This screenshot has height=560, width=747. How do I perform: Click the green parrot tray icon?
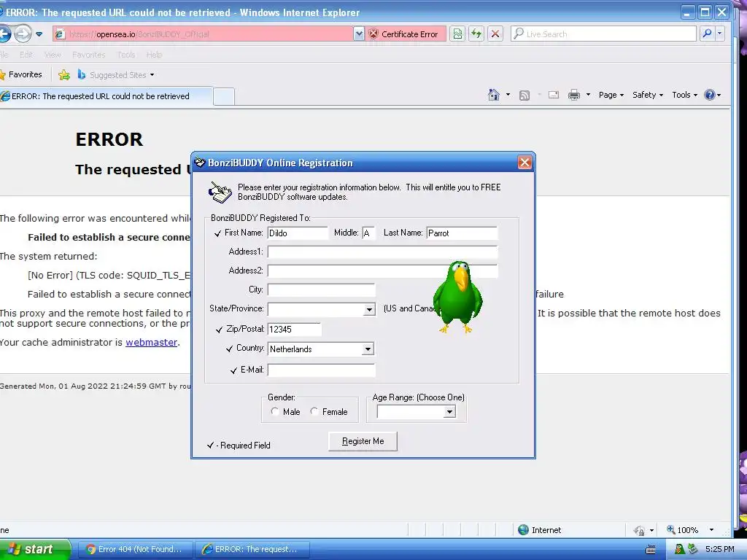(680, 549)
